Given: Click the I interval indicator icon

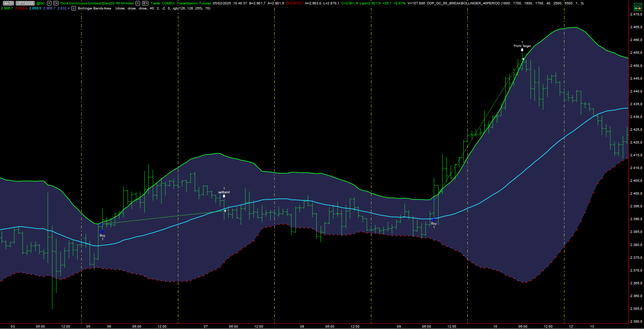Looking at the screenshot, I should (55, 3).
